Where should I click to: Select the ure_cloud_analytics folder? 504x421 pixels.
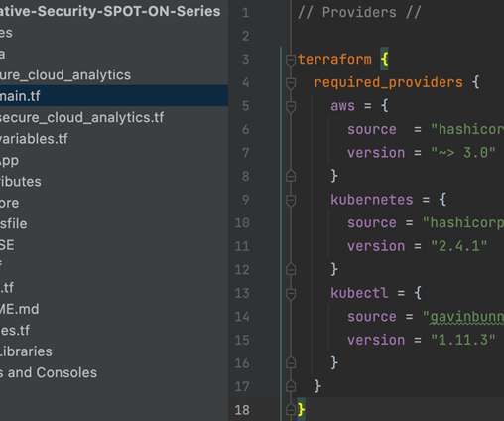pos(65,75)
